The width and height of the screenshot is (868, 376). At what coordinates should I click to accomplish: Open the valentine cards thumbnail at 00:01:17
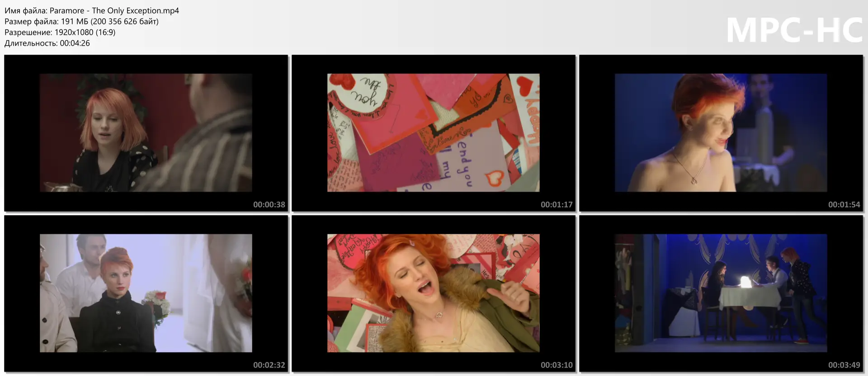point(434,133)
